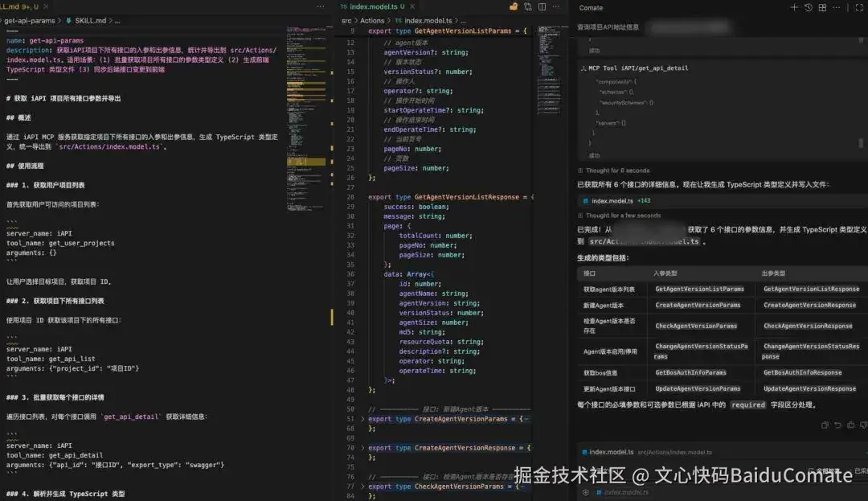The image size is (868, 501).
Task: Close the index.model.ts tab
Action: pos(411,6)
